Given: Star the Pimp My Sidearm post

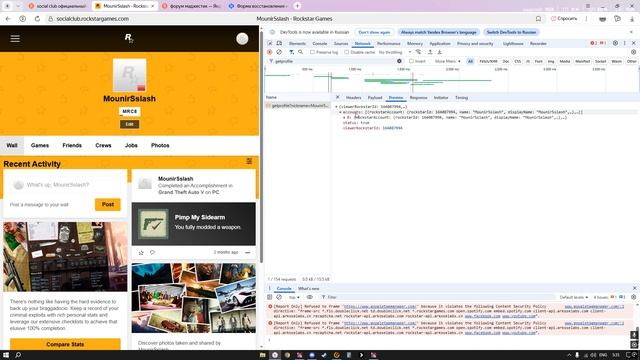Looking at the screenshot, I should (x=141, y=253).
